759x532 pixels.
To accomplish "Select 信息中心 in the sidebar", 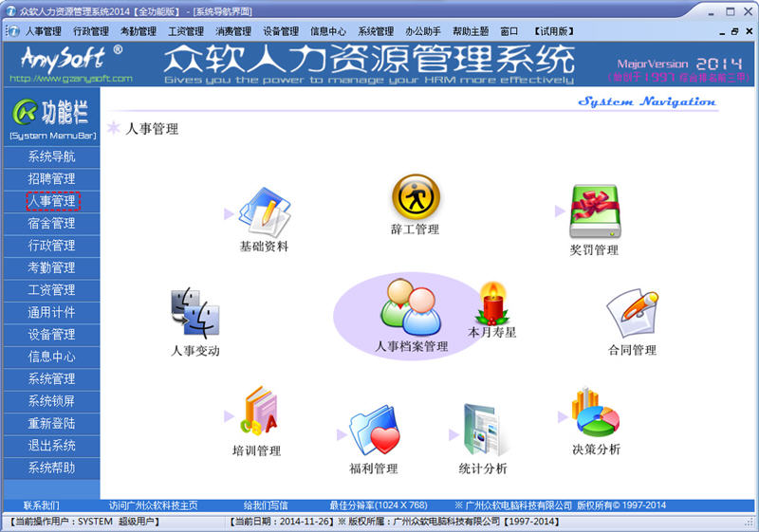I will [x=51, y=357].
